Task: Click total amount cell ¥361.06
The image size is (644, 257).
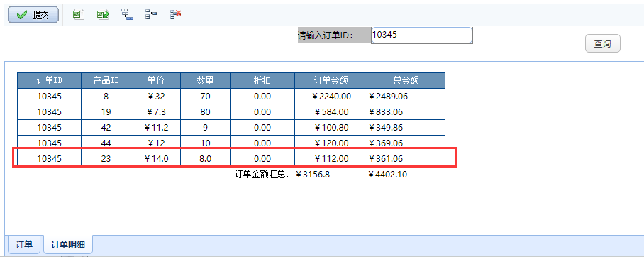Action: coord(406,159)
